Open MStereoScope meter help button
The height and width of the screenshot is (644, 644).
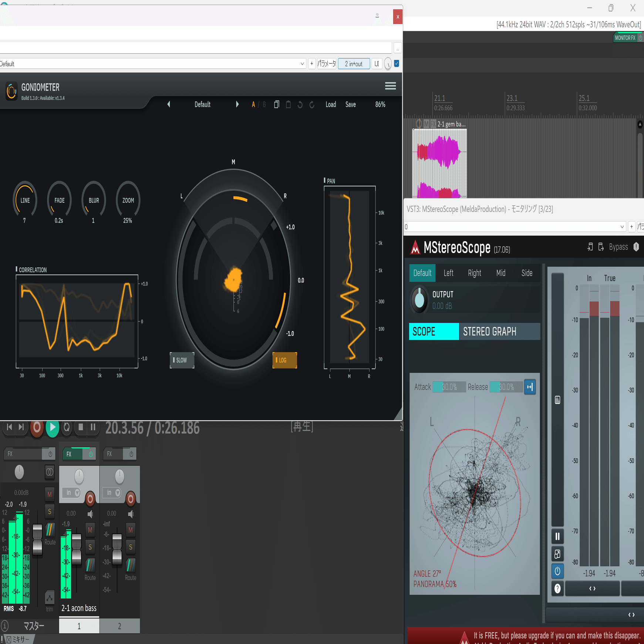coord(557,589)
